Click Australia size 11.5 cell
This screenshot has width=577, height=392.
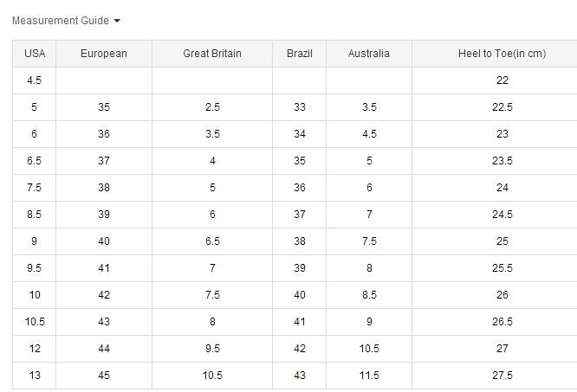click(369, 376)
